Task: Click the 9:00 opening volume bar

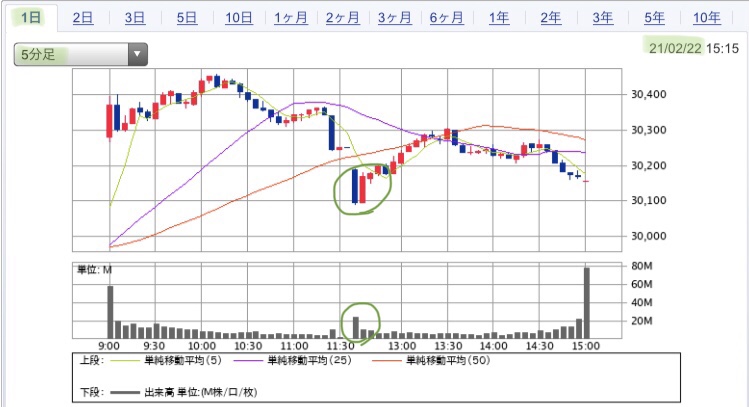Action: (110, 312)
